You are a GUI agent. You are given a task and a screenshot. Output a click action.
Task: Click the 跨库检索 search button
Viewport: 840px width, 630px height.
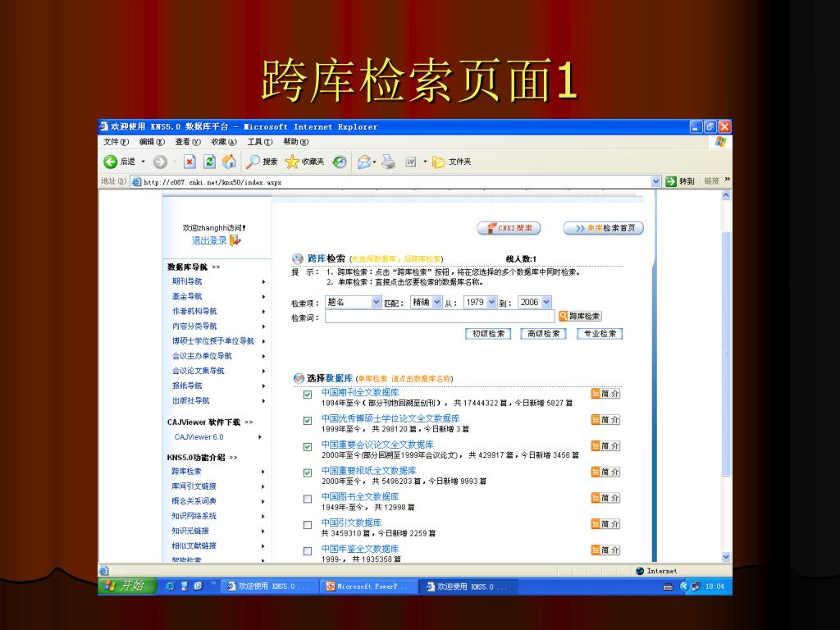tap(580, 316)
